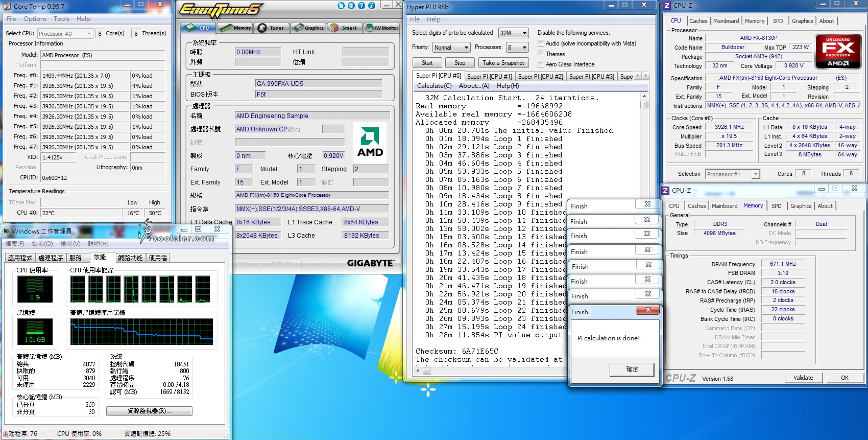Screen dimensions: 868x440
Task: Select the EasyTune6 CPU tab
Action: (199, 28)
